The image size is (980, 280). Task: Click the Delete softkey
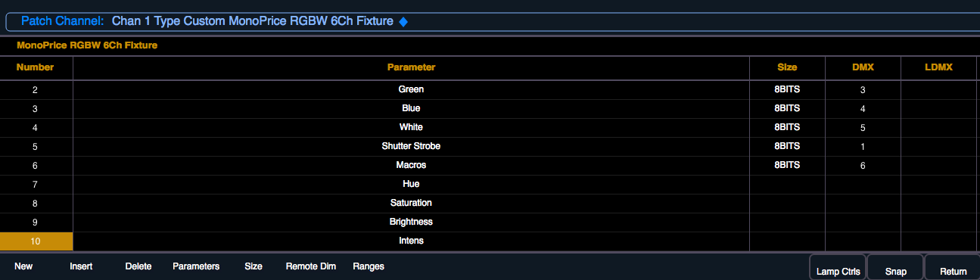pos(138,266)
